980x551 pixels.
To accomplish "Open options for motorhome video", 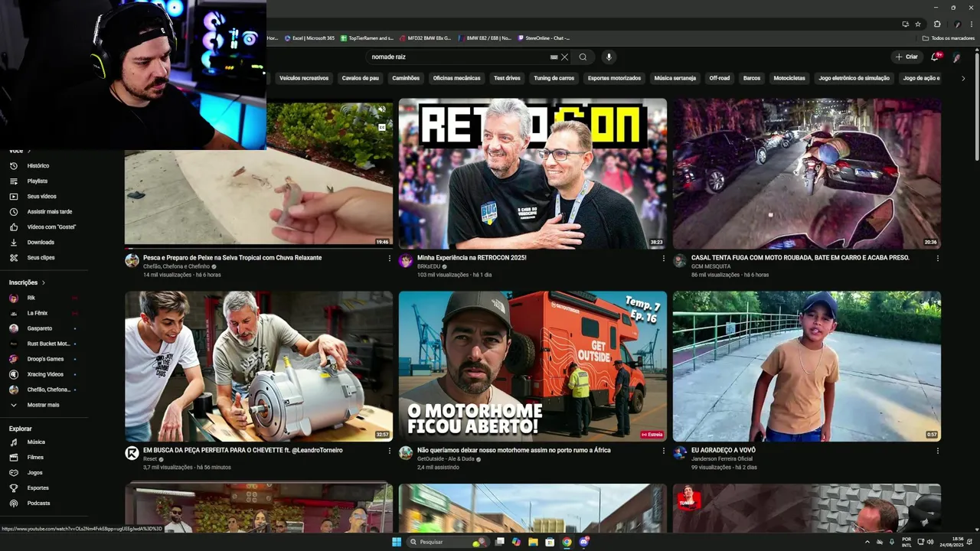I will click(x=663, y=451).
